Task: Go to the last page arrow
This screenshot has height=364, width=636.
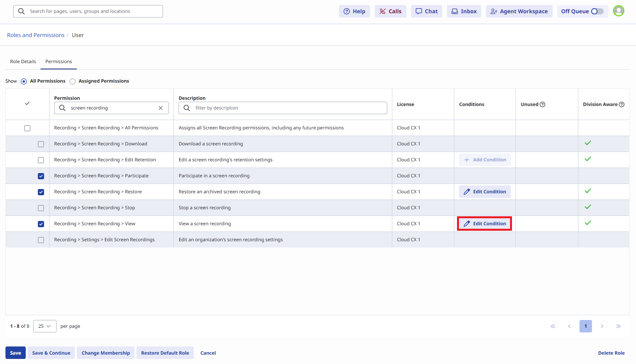Action: tap(618, 326)
